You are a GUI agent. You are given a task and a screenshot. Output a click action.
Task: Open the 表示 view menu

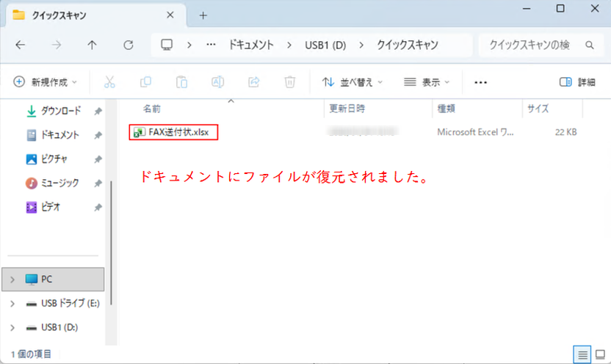pos(427,82)
